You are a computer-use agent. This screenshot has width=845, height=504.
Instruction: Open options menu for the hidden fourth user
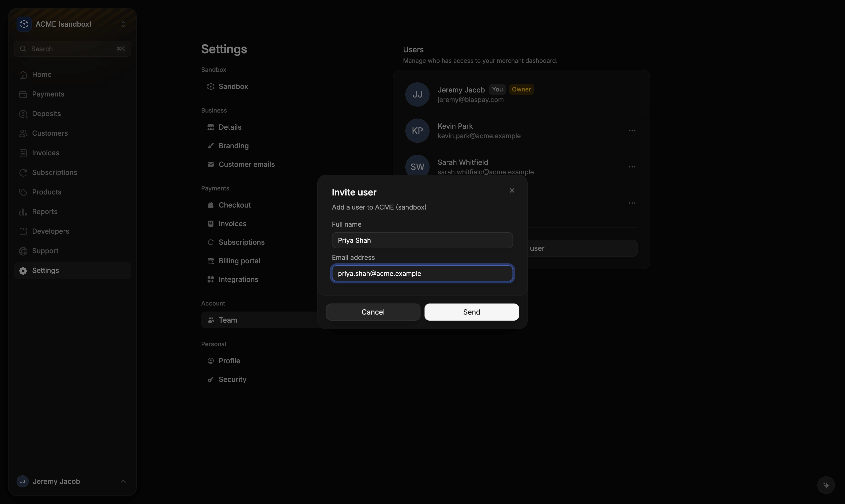(x=632, y=203)
